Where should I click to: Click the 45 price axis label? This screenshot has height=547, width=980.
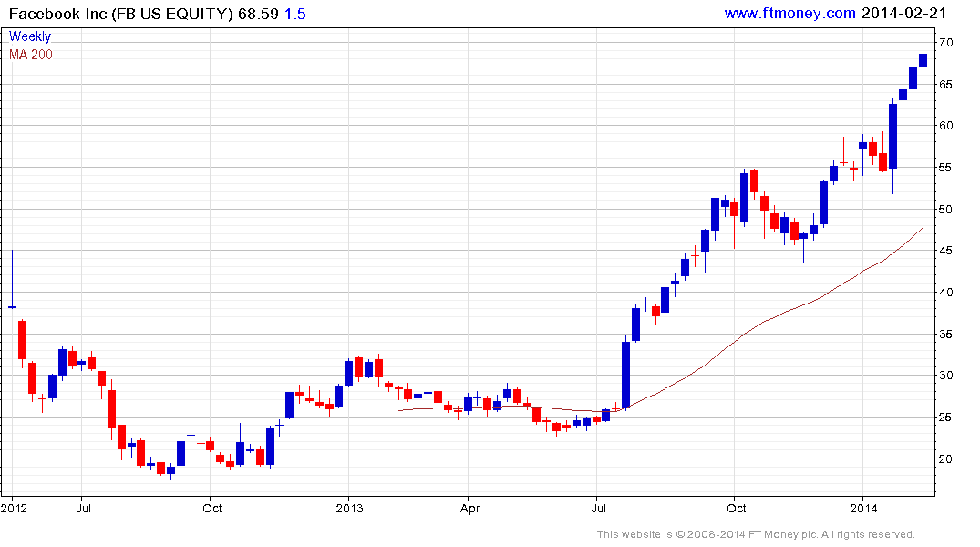pos(945,251)
